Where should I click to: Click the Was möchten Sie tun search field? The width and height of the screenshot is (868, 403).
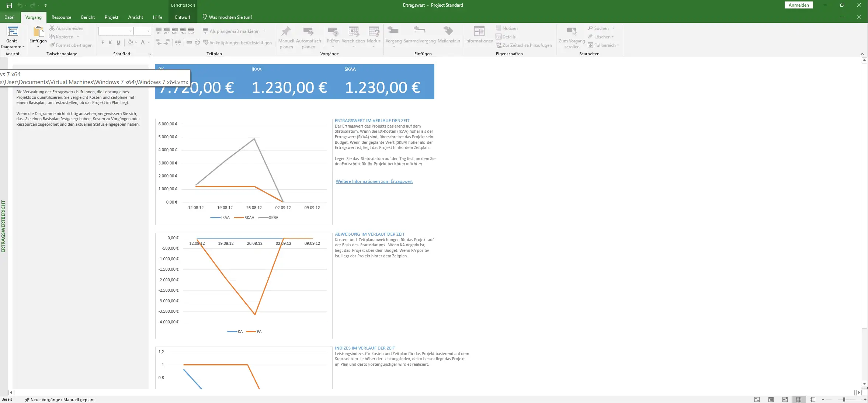click(x=230, y=17)
